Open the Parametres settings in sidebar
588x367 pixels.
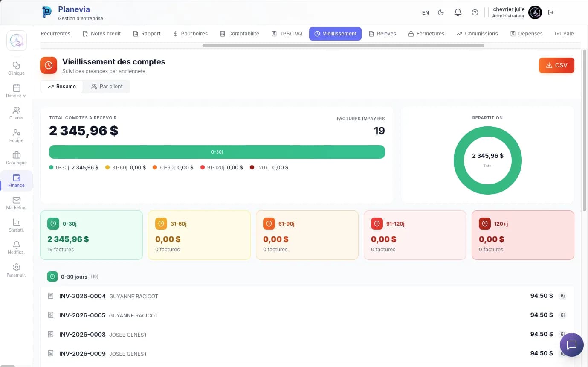pos(16,270)
